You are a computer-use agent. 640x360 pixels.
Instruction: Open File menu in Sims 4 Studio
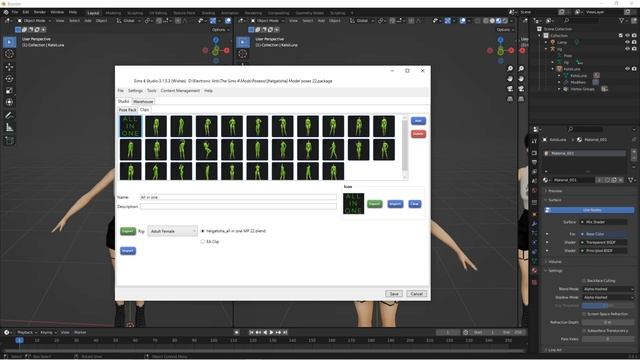[x=120, y=91]
